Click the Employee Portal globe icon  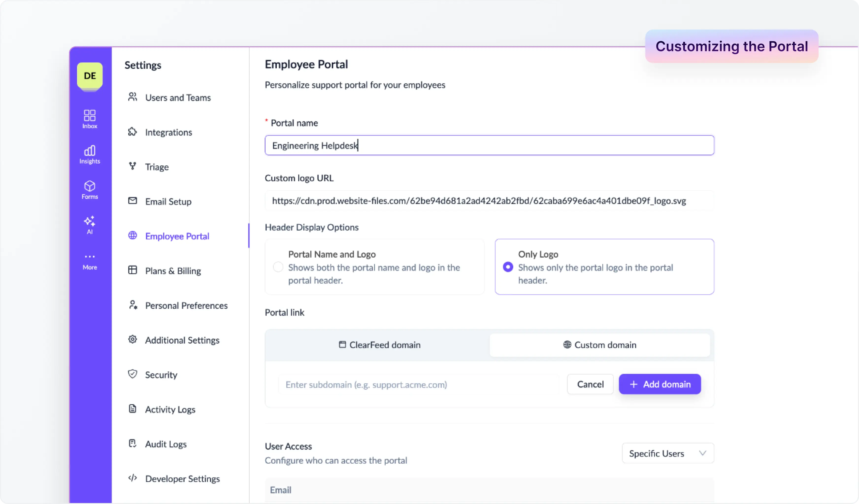[132, 236]
